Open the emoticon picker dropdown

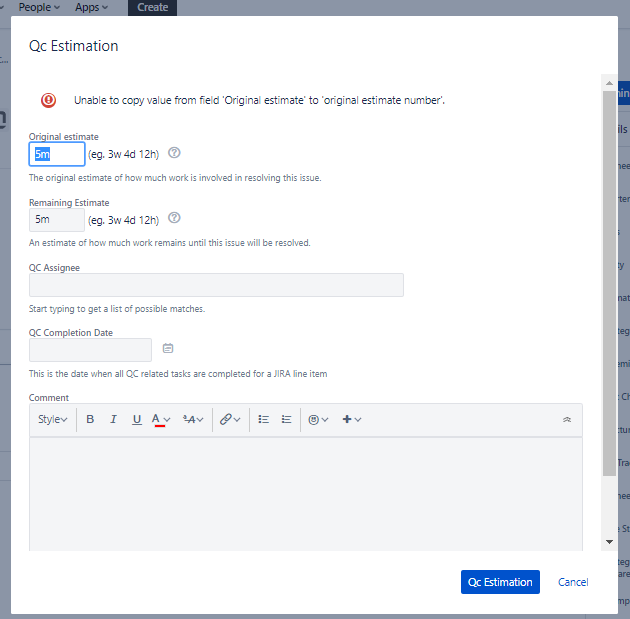coord(318,419)
